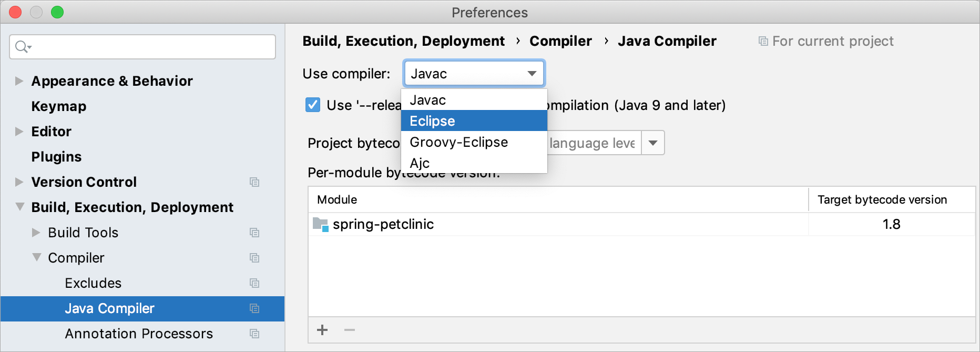Toggle the Use '--release' option checkbox
This screenshot has width=980, height=352.
[x=313, y=105]
